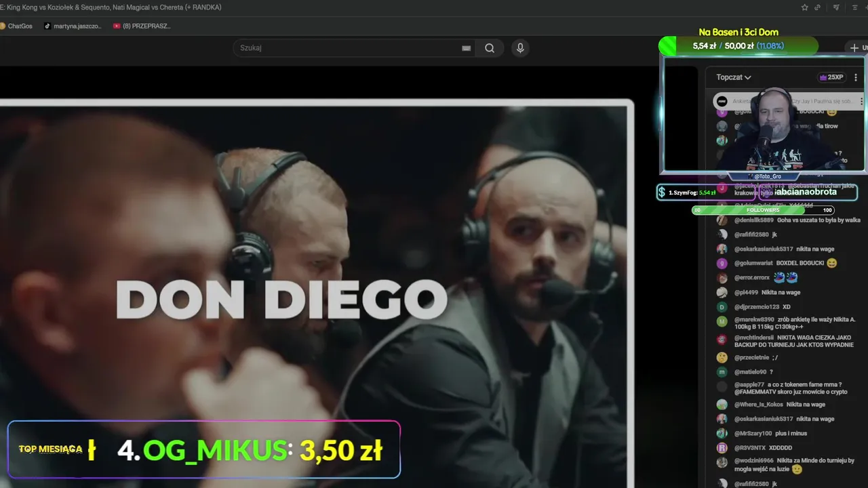Click avatar of @wodzini6966
The width and height of the screenshot is (868, 488).
click(x=722, y=462)
